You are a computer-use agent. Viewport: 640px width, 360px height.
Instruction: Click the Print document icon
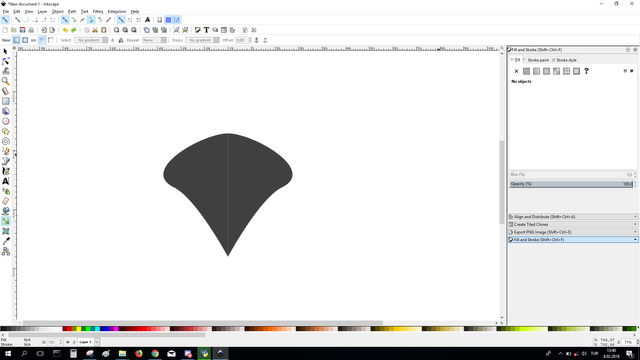point(31,30)
